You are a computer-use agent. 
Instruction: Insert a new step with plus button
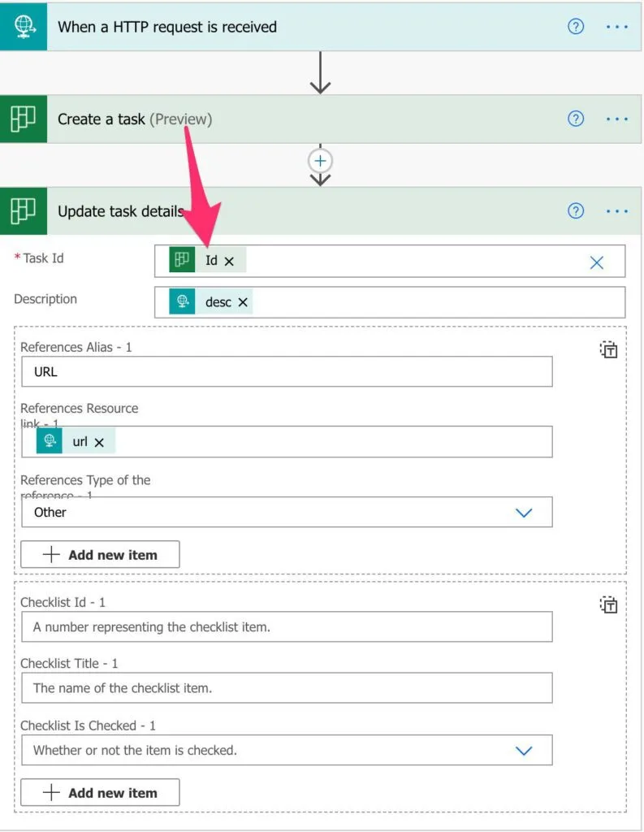pos(320,161)
